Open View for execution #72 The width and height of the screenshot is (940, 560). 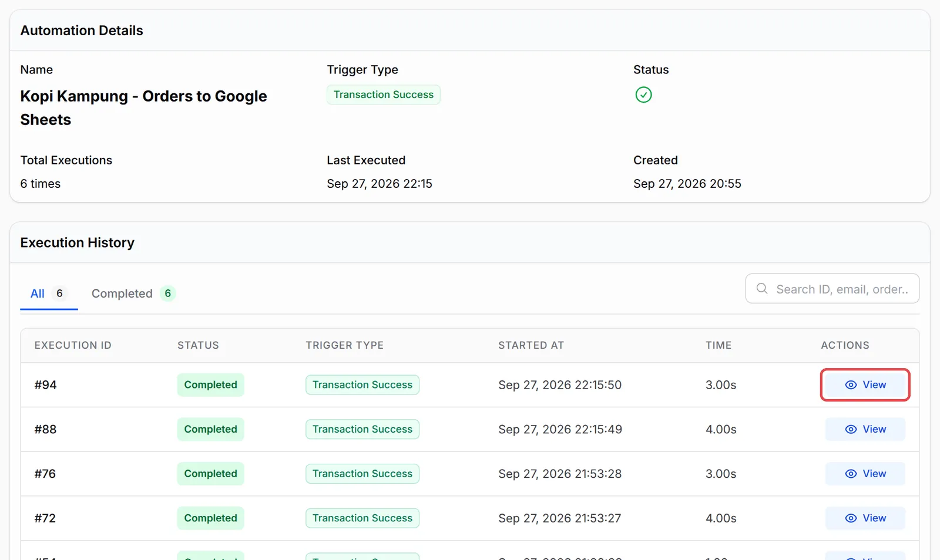pos(865,518)
